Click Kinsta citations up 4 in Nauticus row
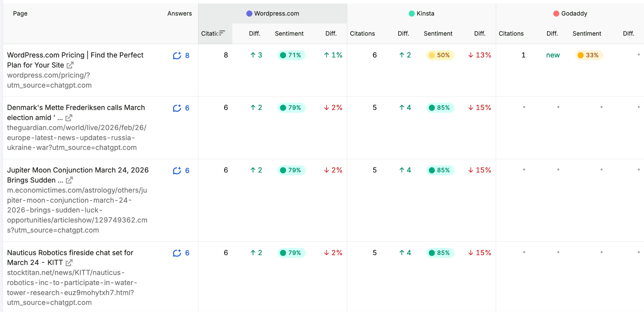The image size is (644, 312). 405,253
